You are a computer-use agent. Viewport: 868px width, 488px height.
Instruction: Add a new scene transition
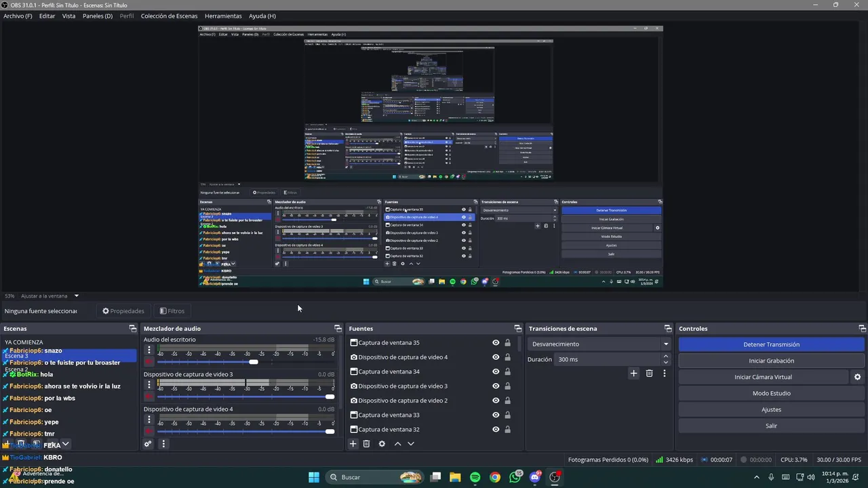(633, 373)
